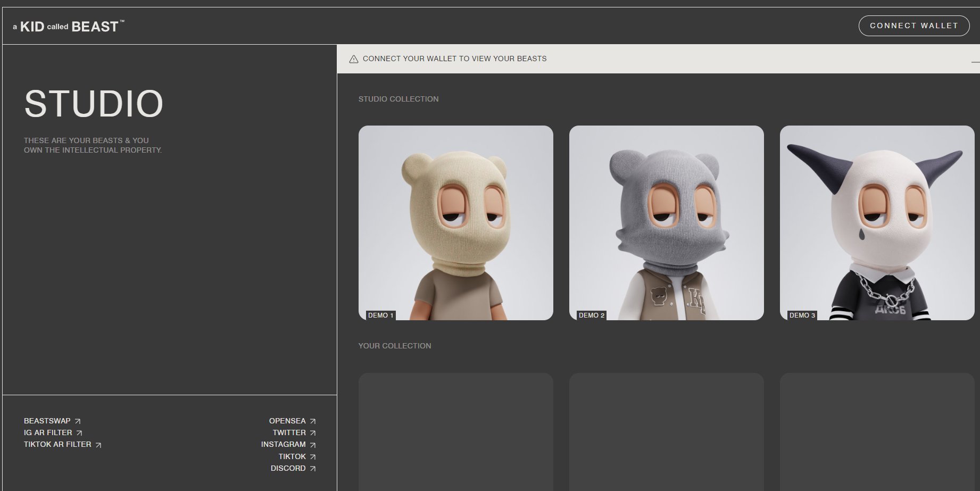
Task: Click the DEMO 3 label tag
Action: pyautogui.click(x=802, y=315)
